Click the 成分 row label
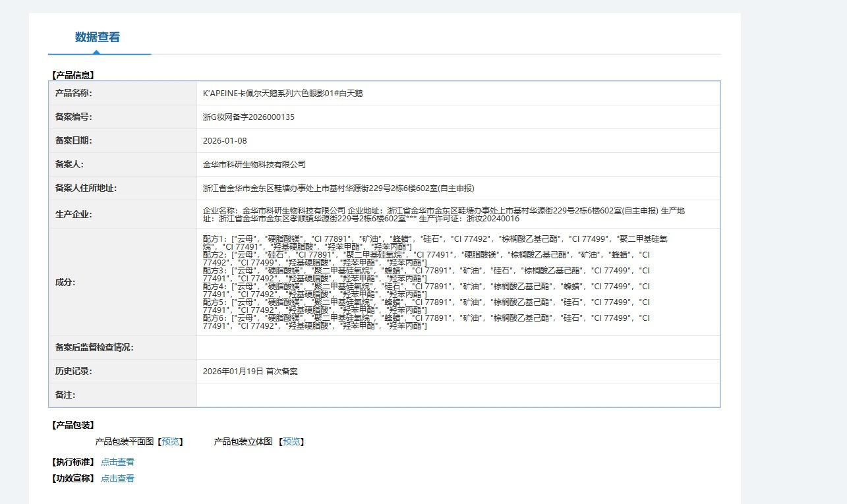 pos(65,282)
